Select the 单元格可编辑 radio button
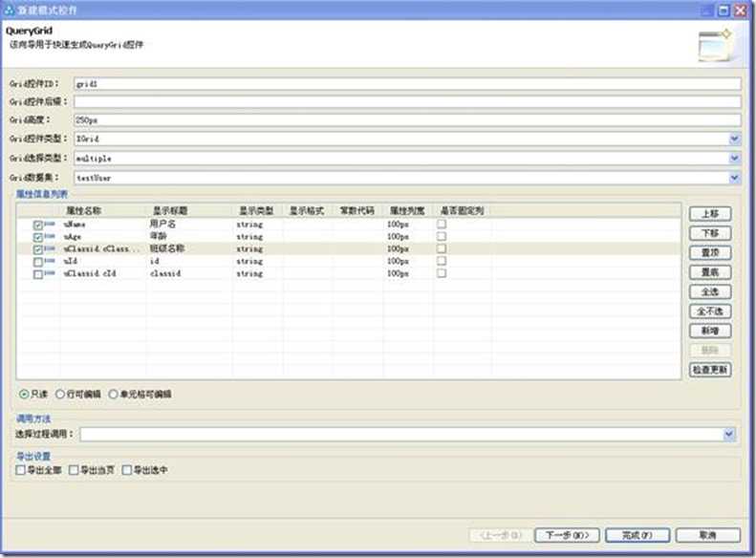The image size is (756, 558). (114, 395)
